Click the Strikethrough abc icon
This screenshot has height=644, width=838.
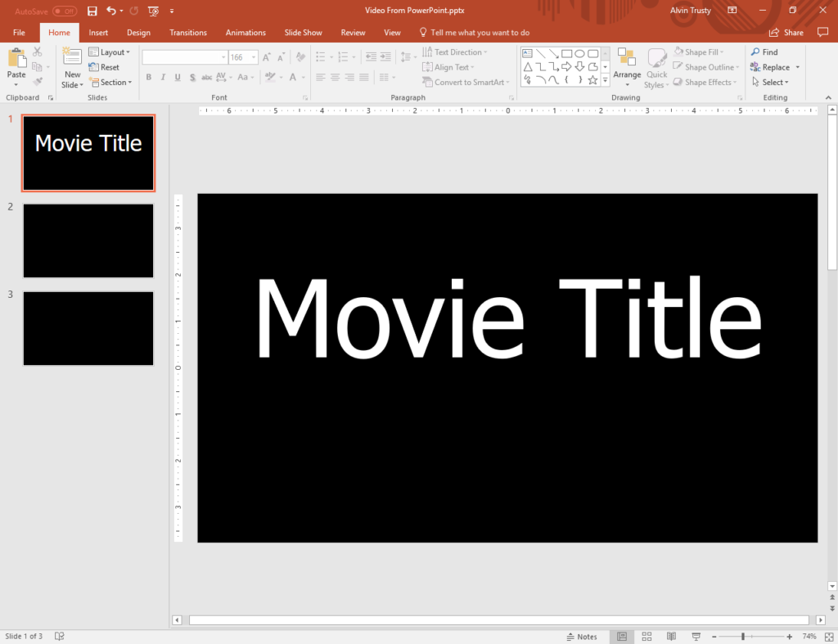pos(206,78)
